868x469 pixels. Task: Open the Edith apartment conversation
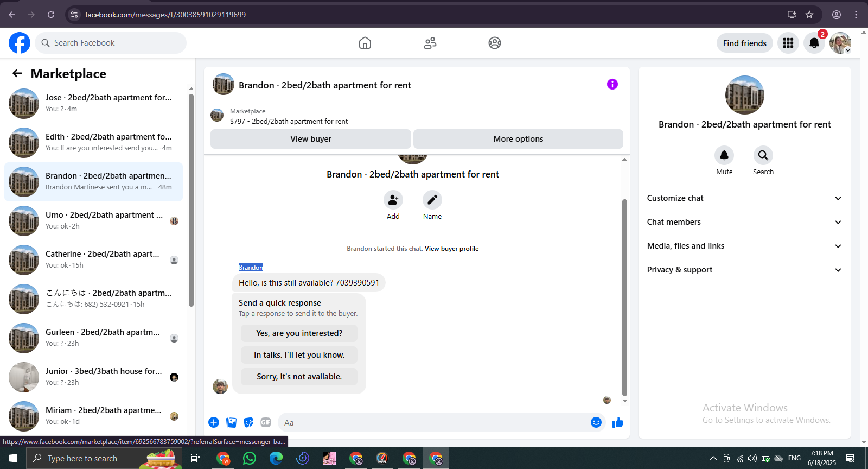pos(93,143)
